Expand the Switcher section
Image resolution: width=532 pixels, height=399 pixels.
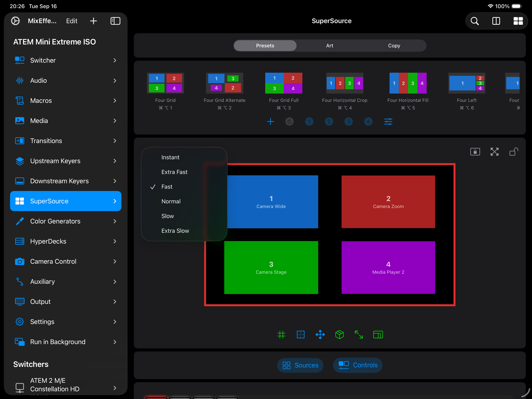[65, 60]
